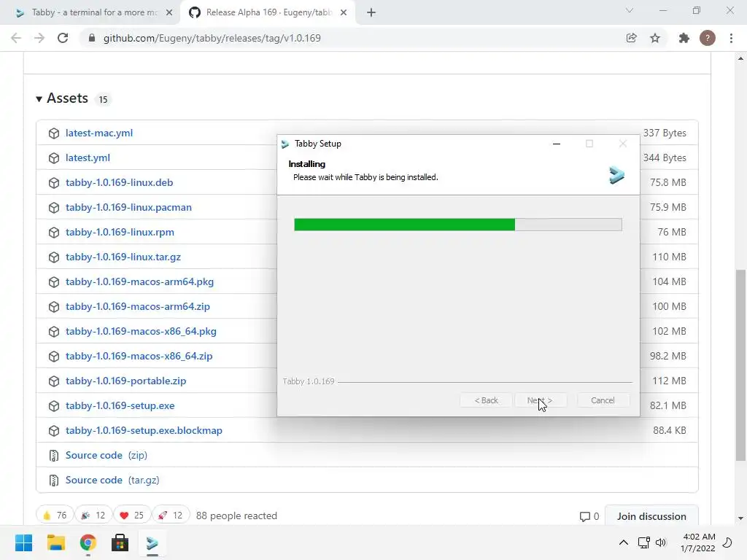This screenshot has height=560, width=747.
Task: Select Release Alpha 169 browser tab
Action: click(268, 12)
